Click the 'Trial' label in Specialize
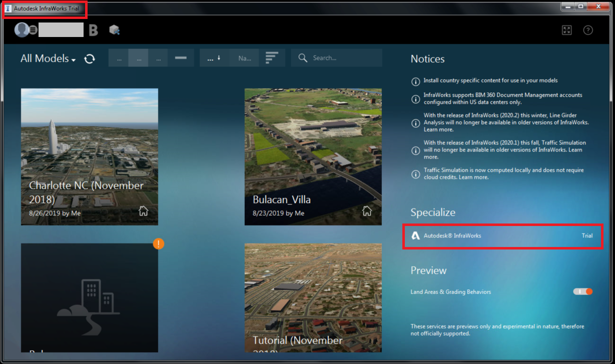This screenshot has width=615, height=364. 587,235
